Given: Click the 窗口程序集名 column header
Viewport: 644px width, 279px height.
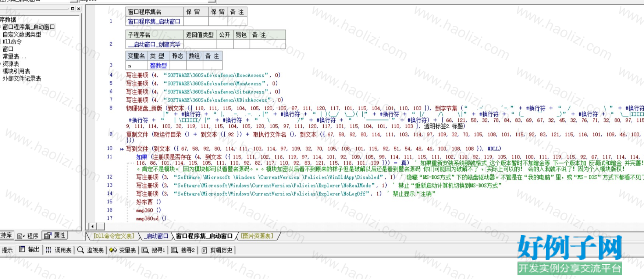Looking at the screenshot, I should (154, 12).
